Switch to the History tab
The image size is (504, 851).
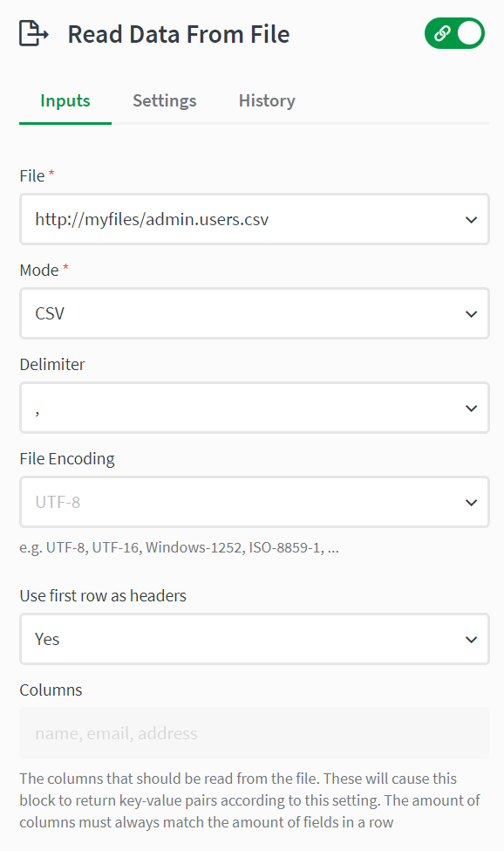coord(267,100)
